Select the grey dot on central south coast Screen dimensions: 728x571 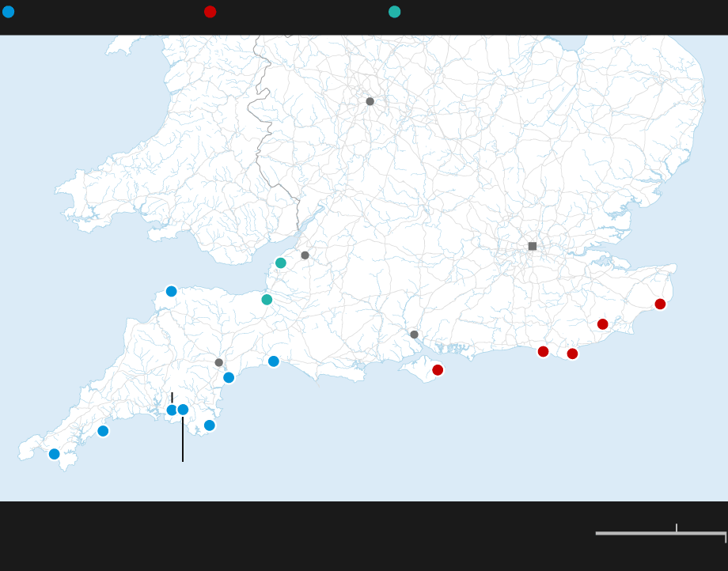[414, 335]
